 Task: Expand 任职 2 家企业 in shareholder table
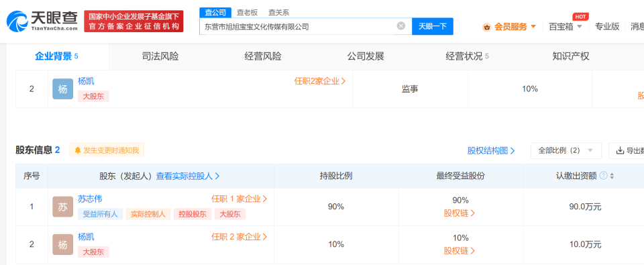click(x=239, y=237)
